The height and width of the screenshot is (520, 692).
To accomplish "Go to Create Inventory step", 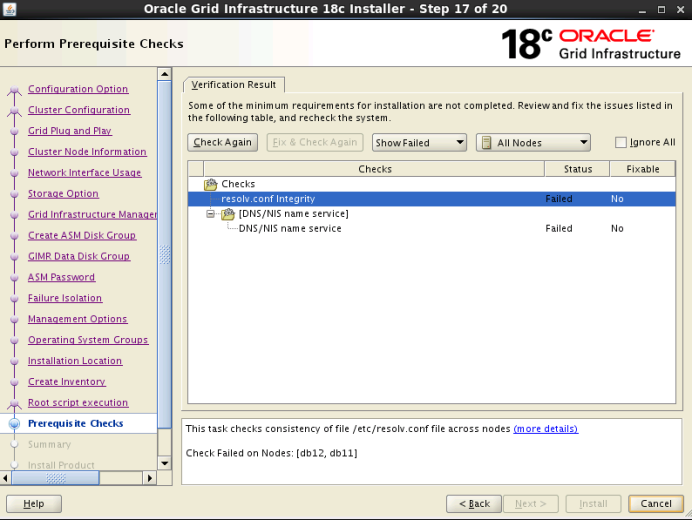I will [67, 382].
